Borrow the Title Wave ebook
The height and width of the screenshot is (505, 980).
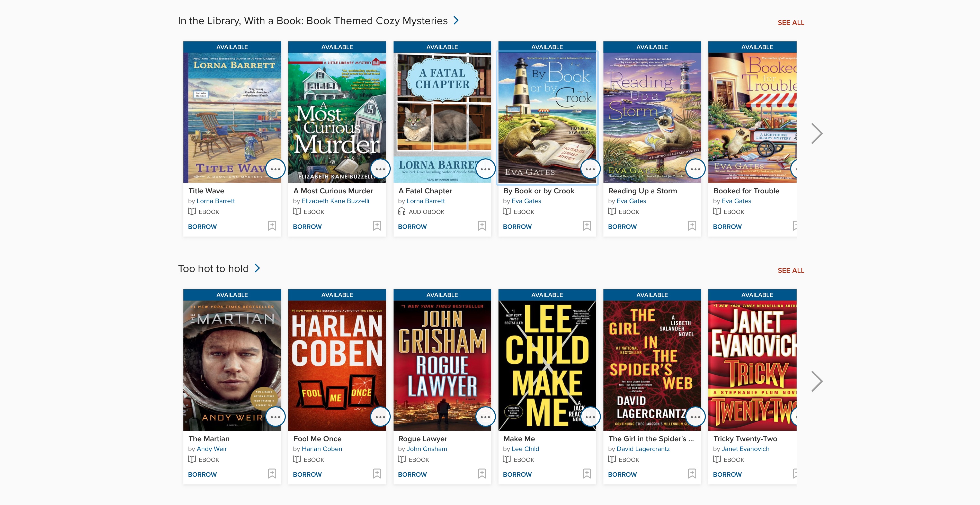202,227
